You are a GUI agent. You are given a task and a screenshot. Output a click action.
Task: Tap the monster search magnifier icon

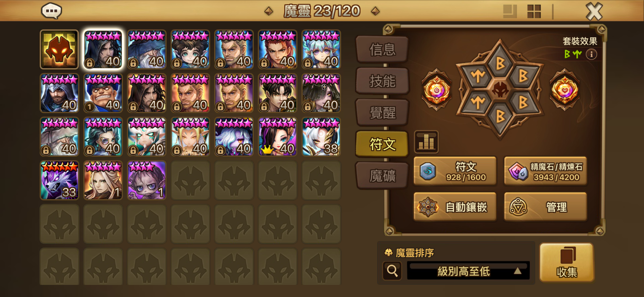pyautogui.click(x=392, y=271)
